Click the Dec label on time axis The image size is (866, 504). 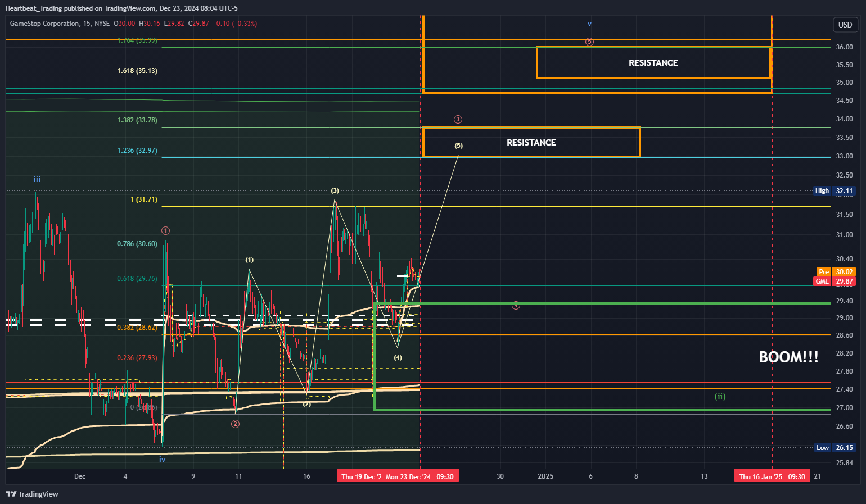click(80, 476)
